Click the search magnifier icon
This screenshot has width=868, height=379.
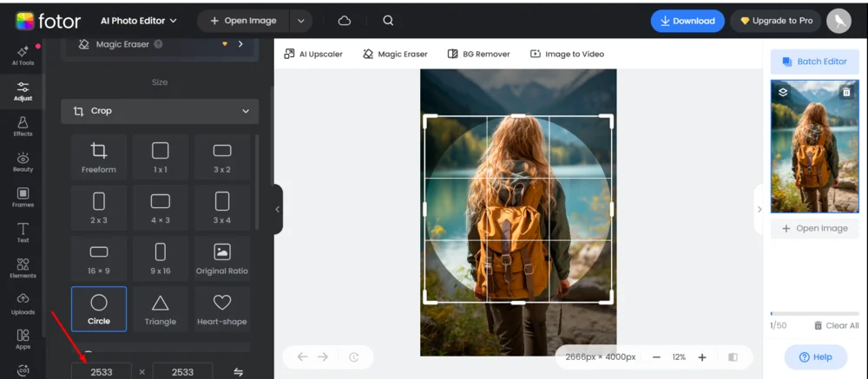point(388,21)
